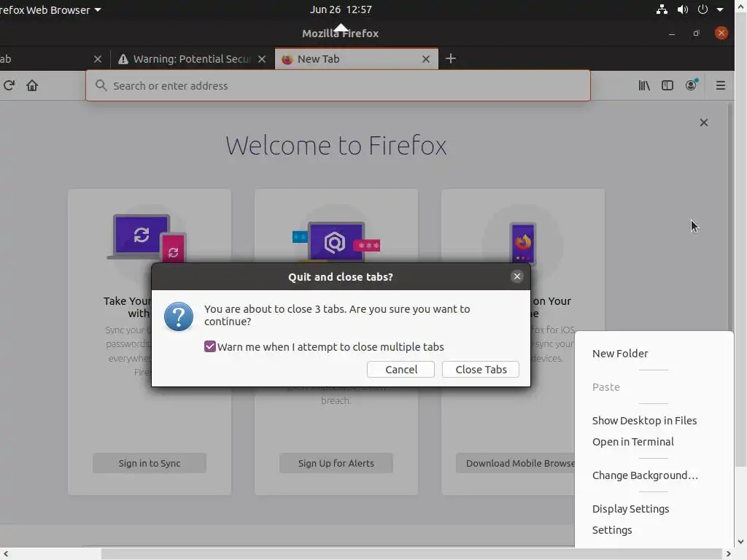Click the horizontal scrollbar right arrow

729,554
